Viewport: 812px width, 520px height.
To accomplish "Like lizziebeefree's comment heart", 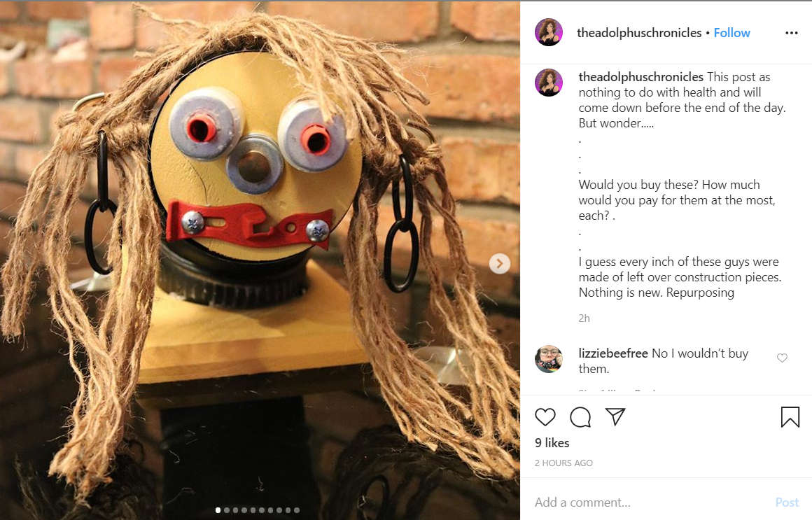I will (782, 358).
